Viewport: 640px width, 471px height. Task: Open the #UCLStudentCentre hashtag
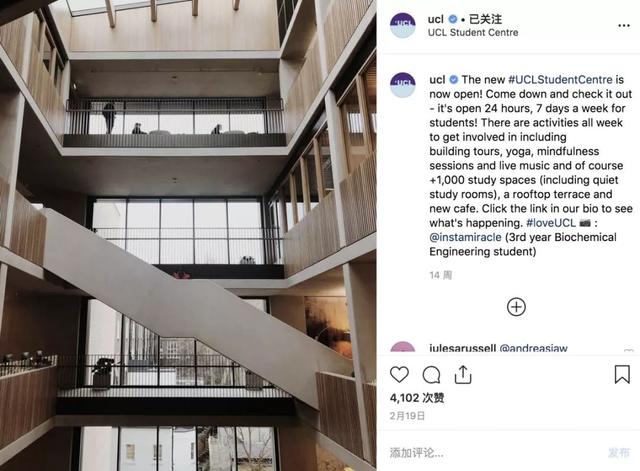coord(560,80)
